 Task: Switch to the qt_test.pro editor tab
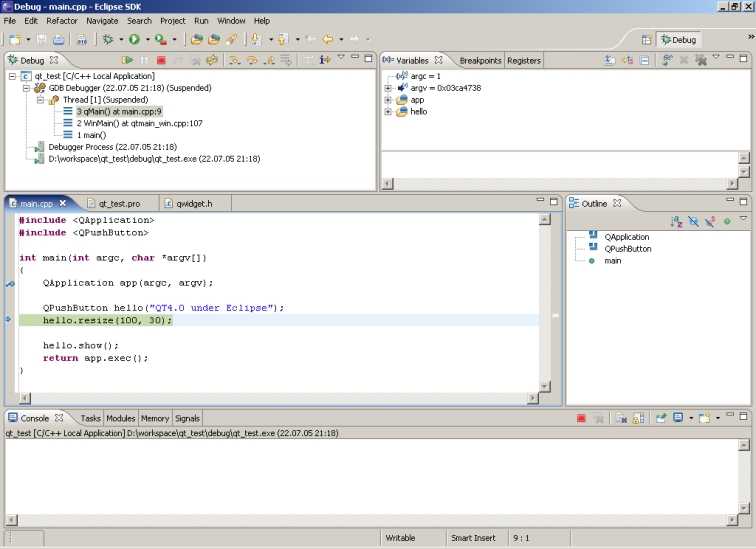[120, 203]
